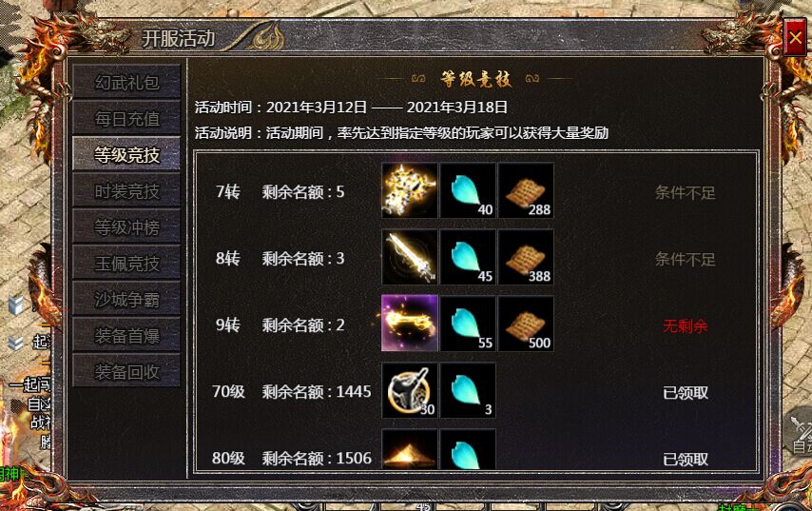
Task: Open the 幻武礼包 tab
Action: point(126,82)
